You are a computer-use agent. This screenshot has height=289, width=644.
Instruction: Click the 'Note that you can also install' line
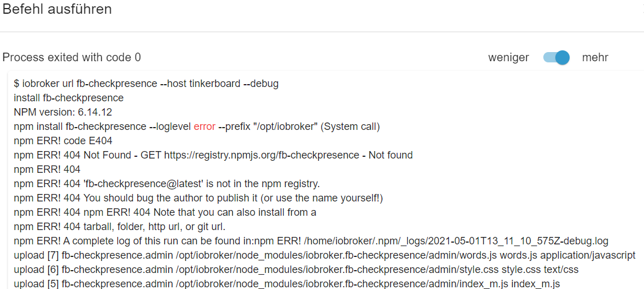(x=165, y=212)
